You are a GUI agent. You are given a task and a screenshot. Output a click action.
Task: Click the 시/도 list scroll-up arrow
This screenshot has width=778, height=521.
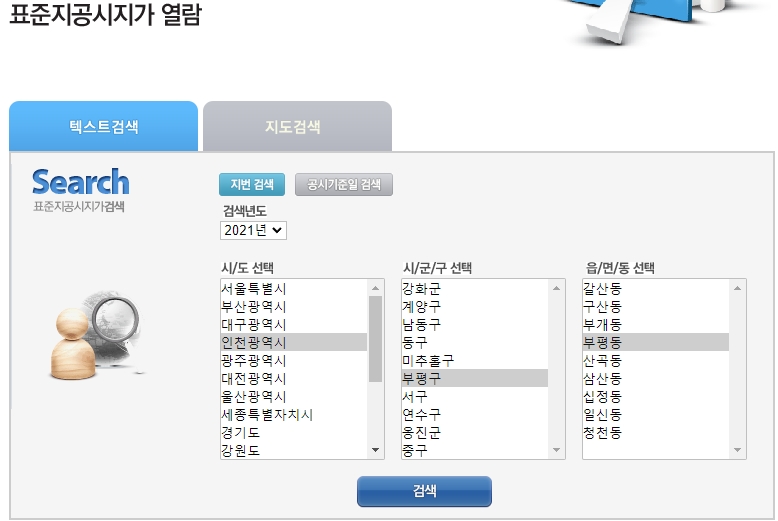(375, 288)
